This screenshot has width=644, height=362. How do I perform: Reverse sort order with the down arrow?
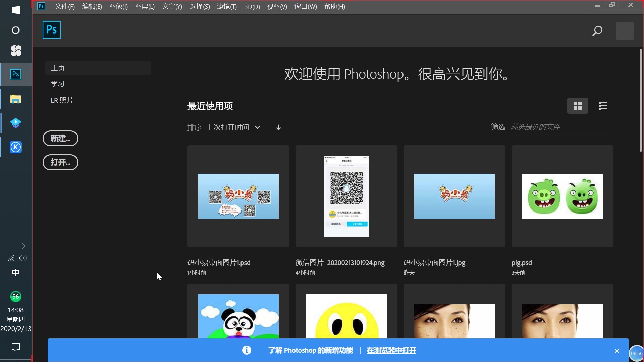(278, 127)
